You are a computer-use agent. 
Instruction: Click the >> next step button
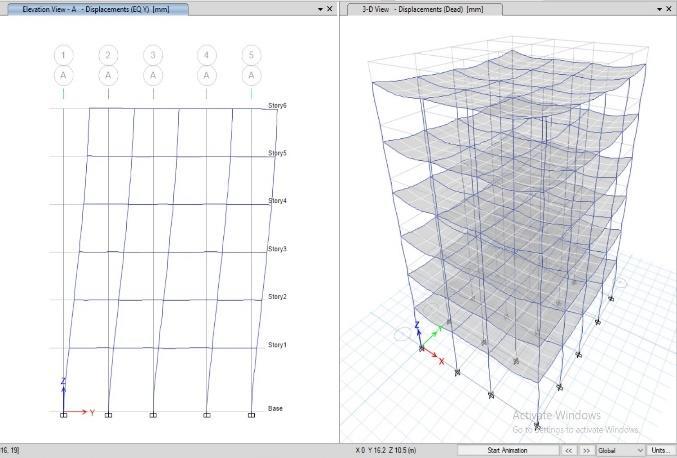[586, 450]
